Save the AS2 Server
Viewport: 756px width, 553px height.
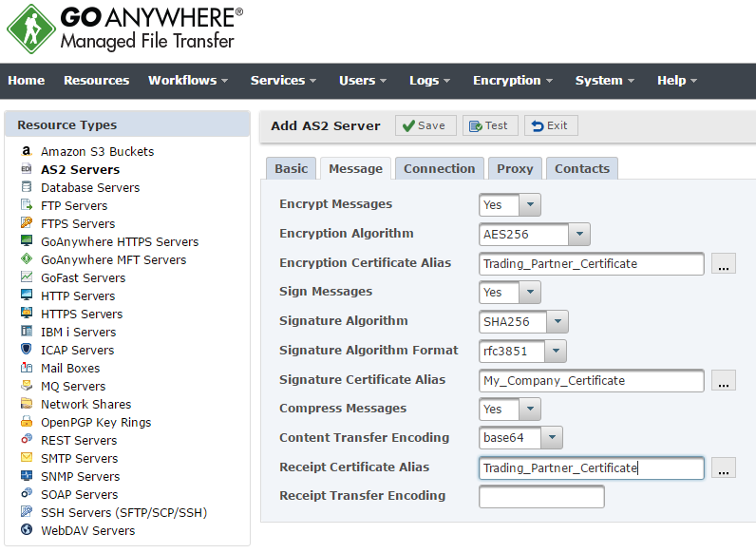click(425, 125)
